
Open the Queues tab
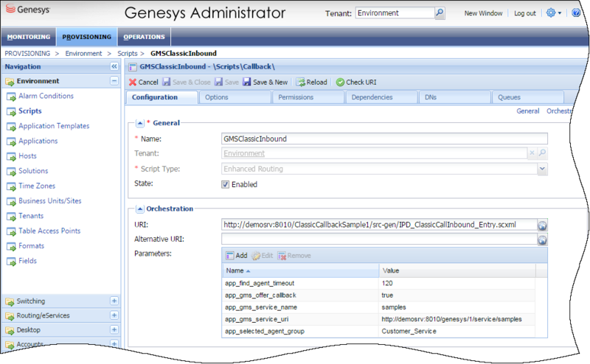pyautogui.click(x=528, y=97)
